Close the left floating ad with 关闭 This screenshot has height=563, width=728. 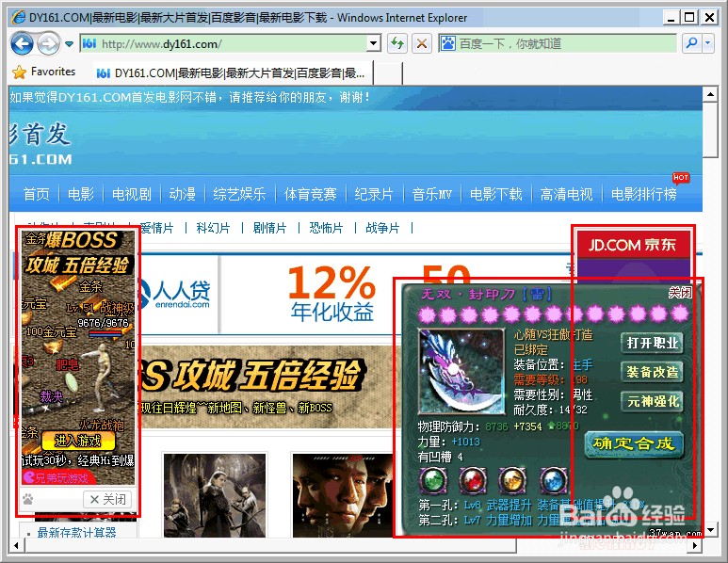[x=107, y=499]
